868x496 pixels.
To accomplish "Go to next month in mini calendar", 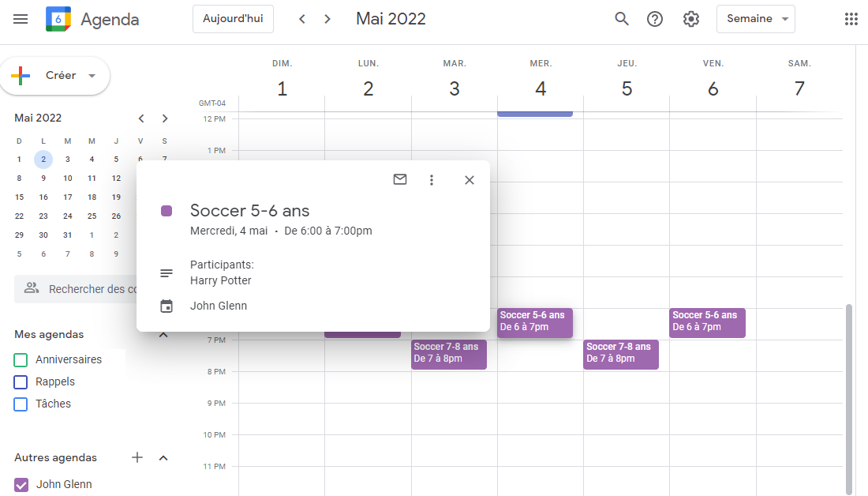I will click(x=164, y=118).
